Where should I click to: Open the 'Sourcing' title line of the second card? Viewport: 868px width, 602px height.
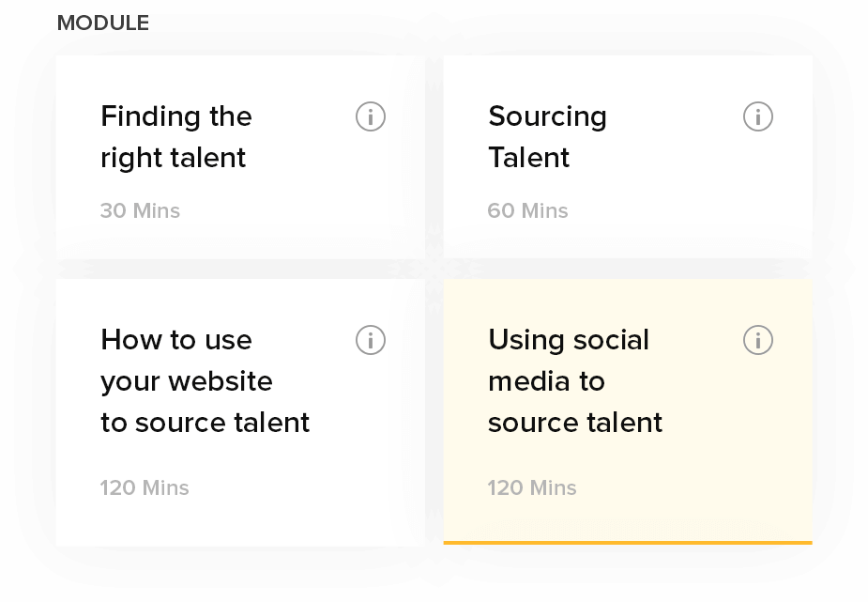coord(547,117)
